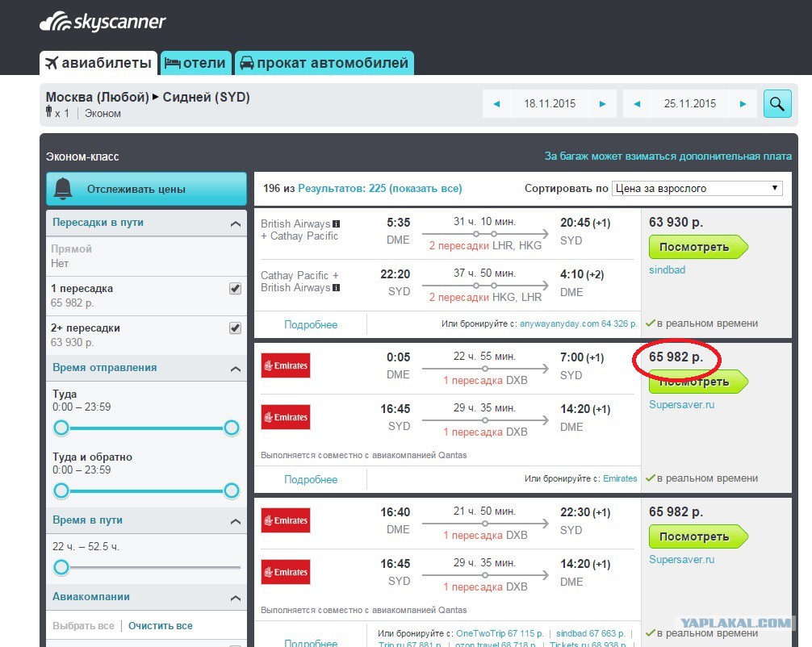
Task: Open sindbad 67 663 р. link
Action: click(x=590, y=633)
